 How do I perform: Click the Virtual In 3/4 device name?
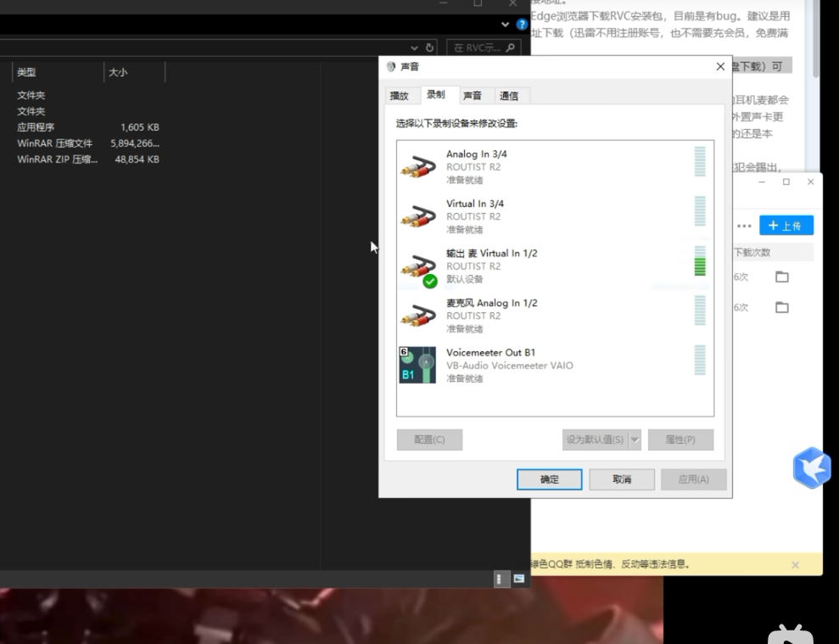point(475,204)
